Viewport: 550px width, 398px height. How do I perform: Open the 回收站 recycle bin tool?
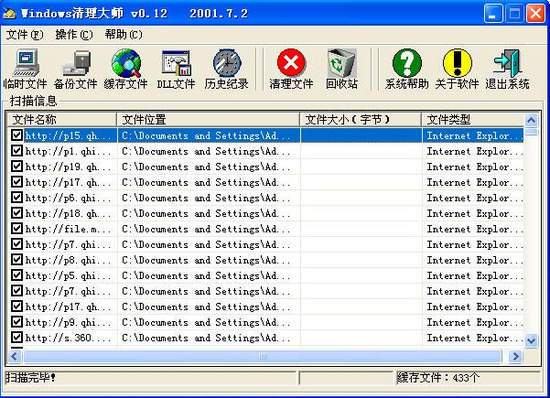(342, 69)
